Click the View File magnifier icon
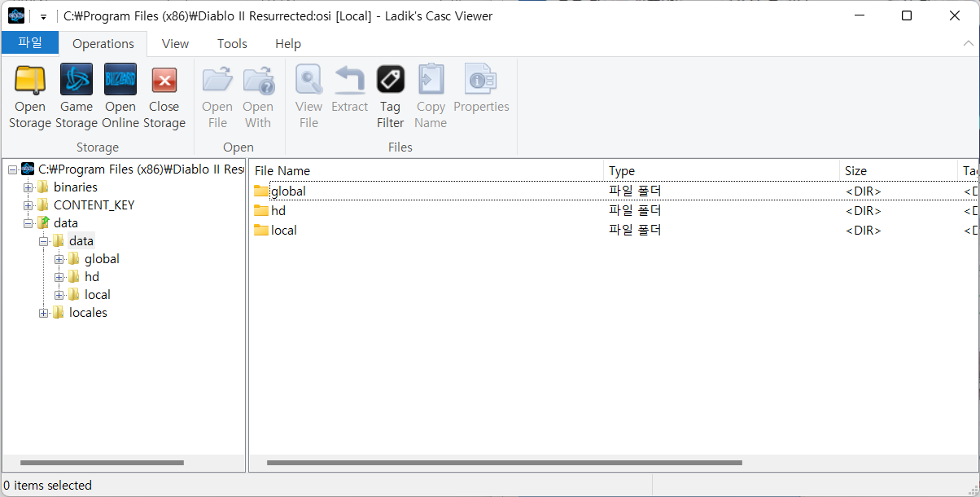 pyautogui.click(x=308, y=80)
